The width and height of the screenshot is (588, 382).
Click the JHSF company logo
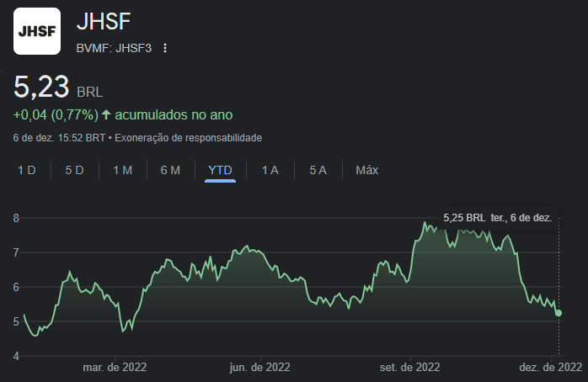tap(37, 31)
